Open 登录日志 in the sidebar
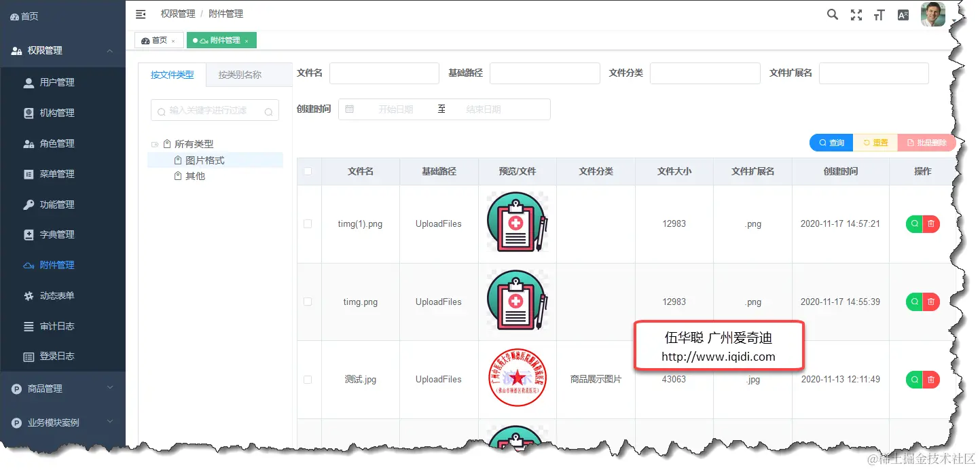Screen dimensions: 980x470 pyautogui.click(x=62, y=357)
